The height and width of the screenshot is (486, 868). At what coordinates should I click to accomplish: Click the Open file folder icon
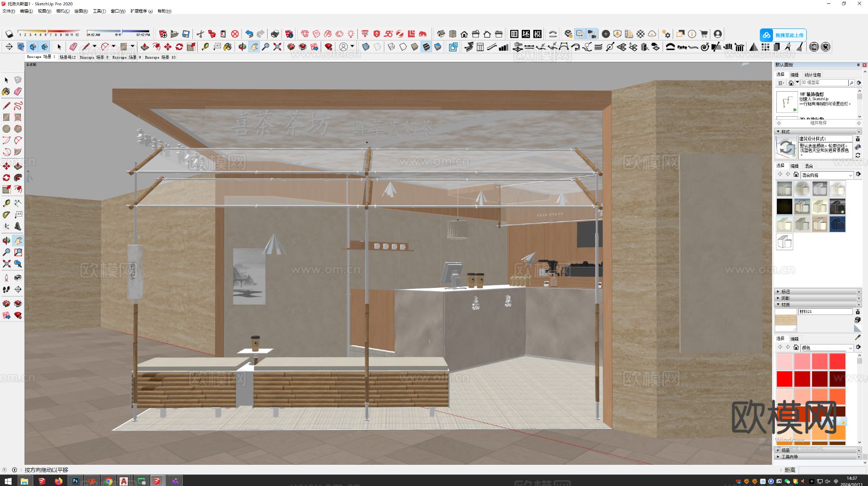175,34
